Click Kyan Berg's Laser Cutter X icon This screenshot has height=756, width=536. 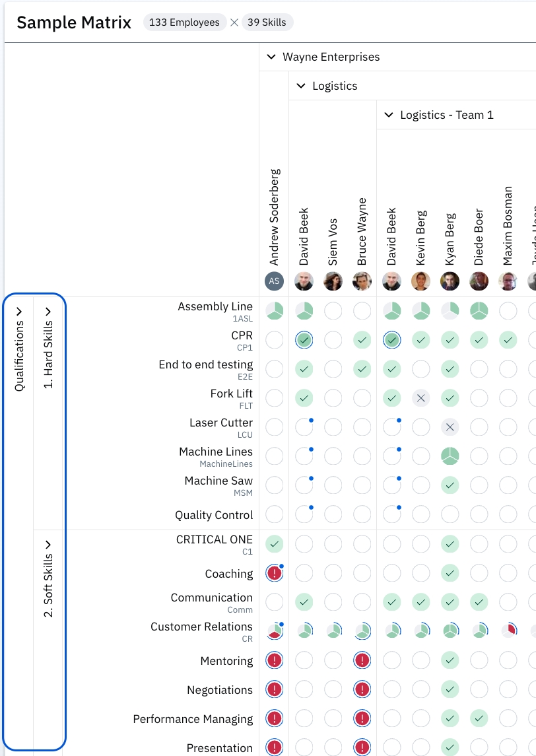450,427
